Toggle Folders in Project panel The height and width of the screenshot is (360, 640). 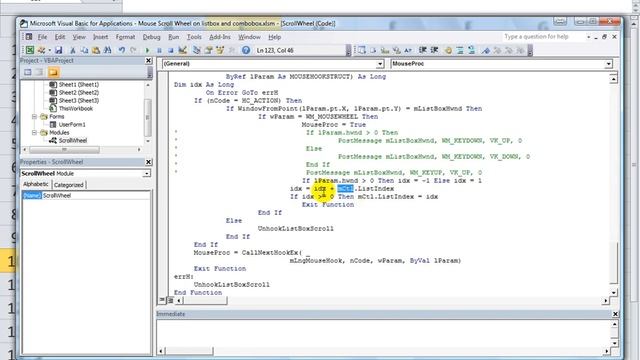[53, 72]
